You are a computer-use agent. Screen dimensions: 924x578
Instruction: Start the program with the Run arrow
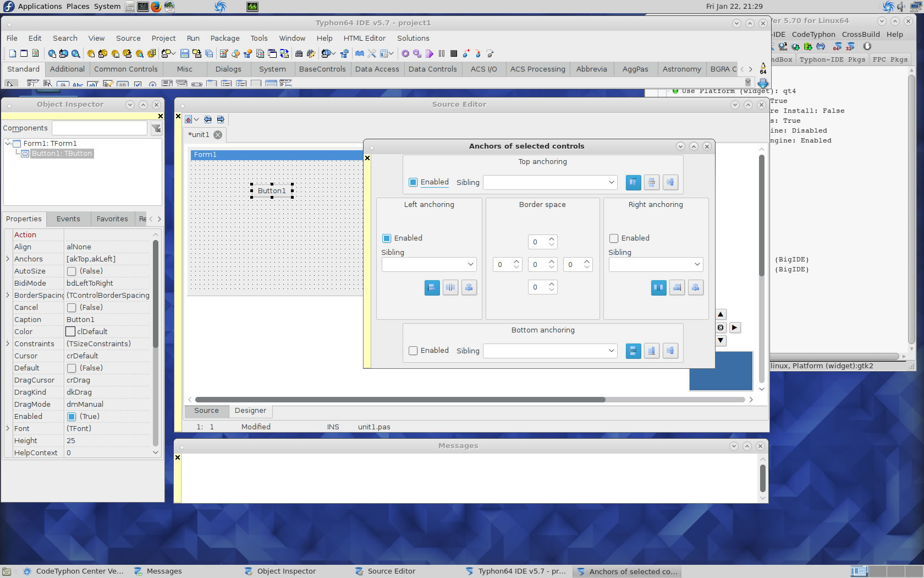(x=430, y=53)
